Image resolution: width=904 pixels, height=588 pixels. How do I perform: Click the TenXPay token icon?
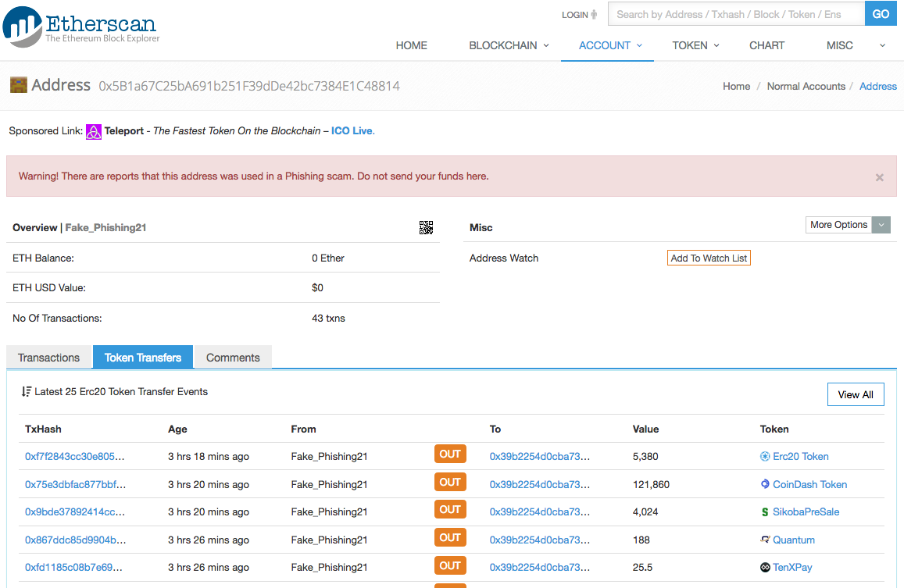[x=765, y=567]
